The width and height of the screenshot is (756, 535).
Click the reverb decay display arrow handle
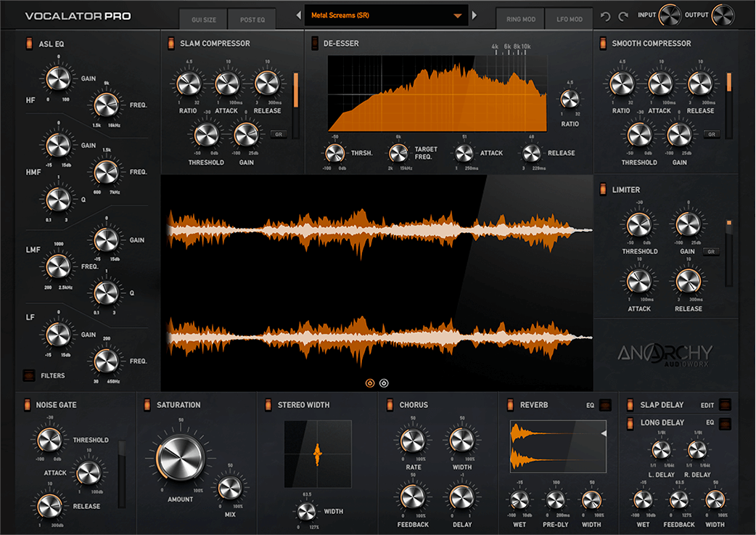603,433
